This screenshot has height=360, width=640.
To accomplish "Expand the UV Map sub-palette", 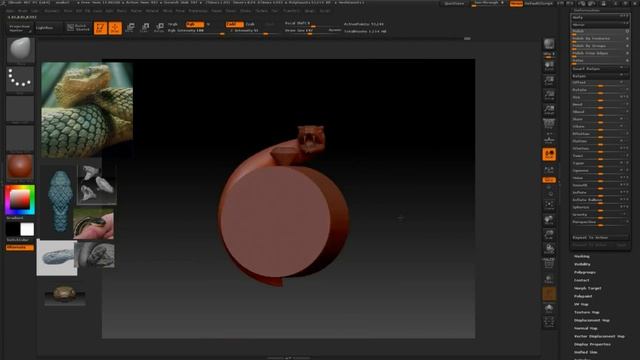I will (x=581, y=304).
